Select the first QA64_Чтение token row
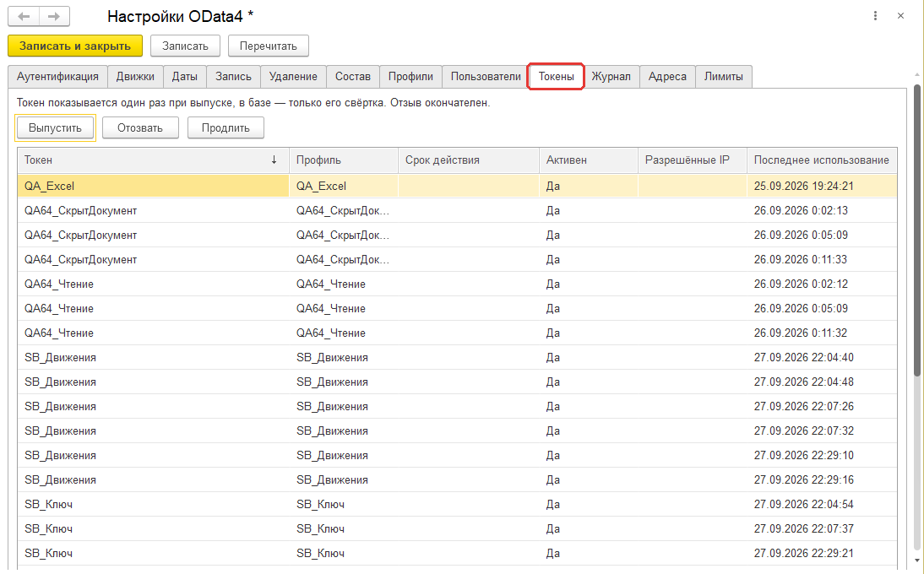Viewport: 924px width, 574px height. click(457, 284)
